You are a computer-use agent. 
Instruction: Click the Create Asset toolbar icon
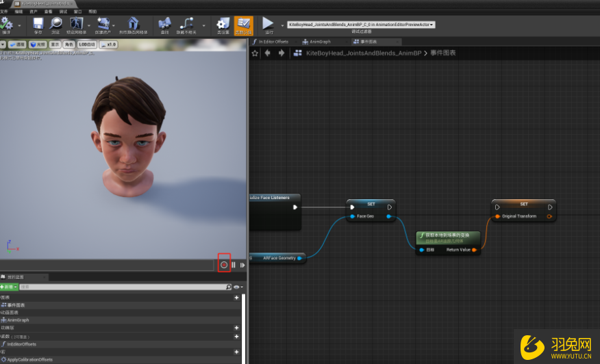(103, 25)
